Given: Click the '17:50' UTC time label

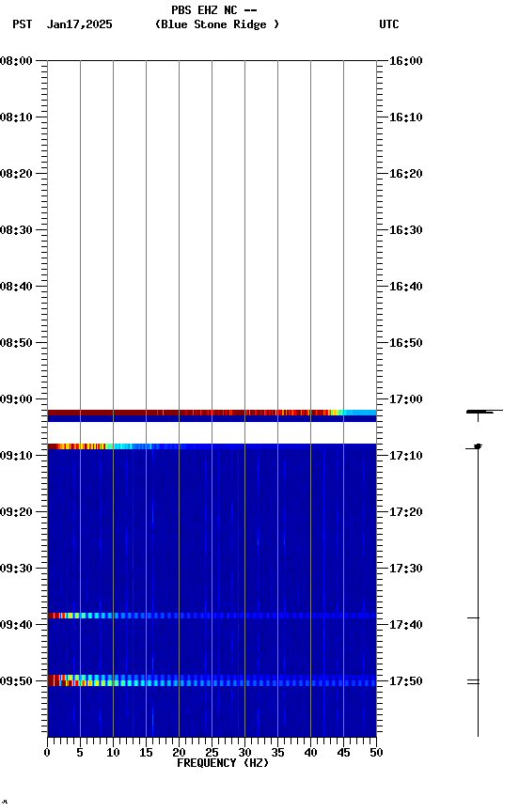Looking at the screenshot, I should click(406, 681).
